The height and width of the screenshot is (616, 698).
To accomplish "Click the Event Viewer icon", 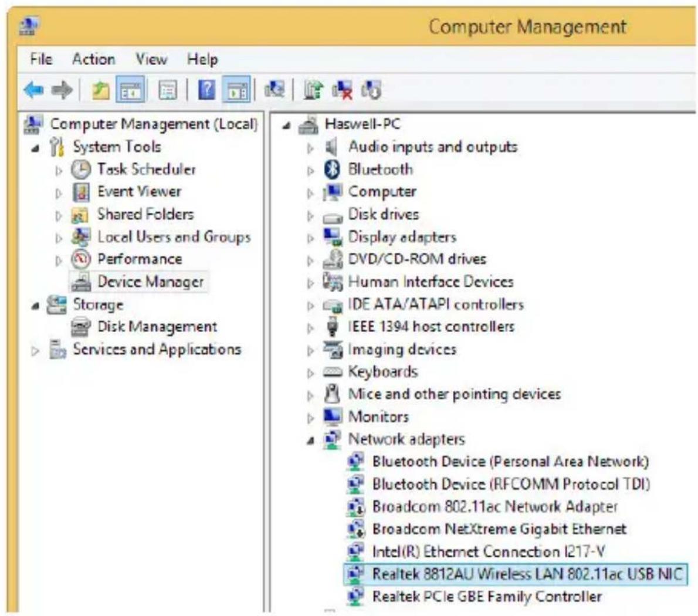I will click(x=81, y=192).
